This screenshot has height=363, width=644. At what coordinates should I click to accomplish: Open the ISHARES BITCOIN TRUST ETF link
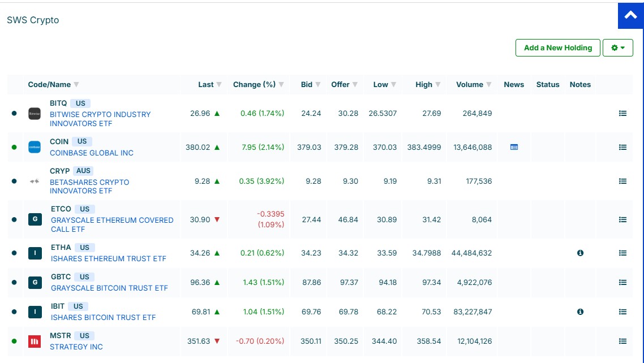[103, 317]
